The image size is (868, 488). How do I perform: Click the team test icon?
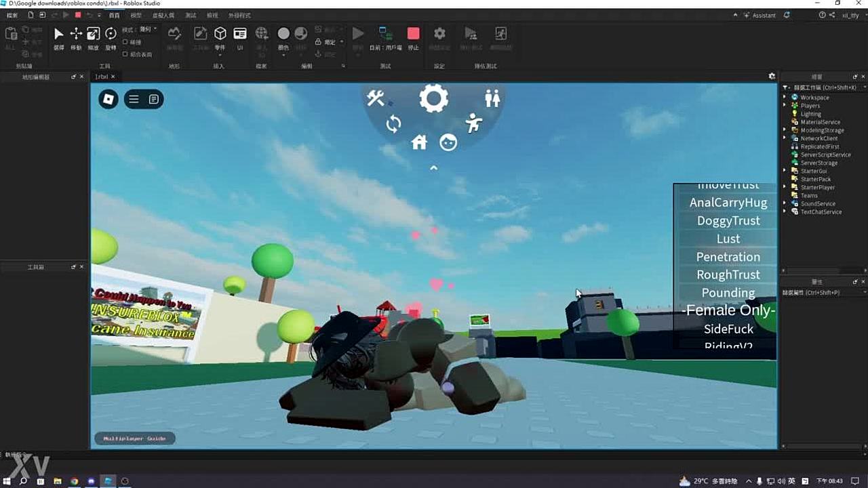(470, 34)
